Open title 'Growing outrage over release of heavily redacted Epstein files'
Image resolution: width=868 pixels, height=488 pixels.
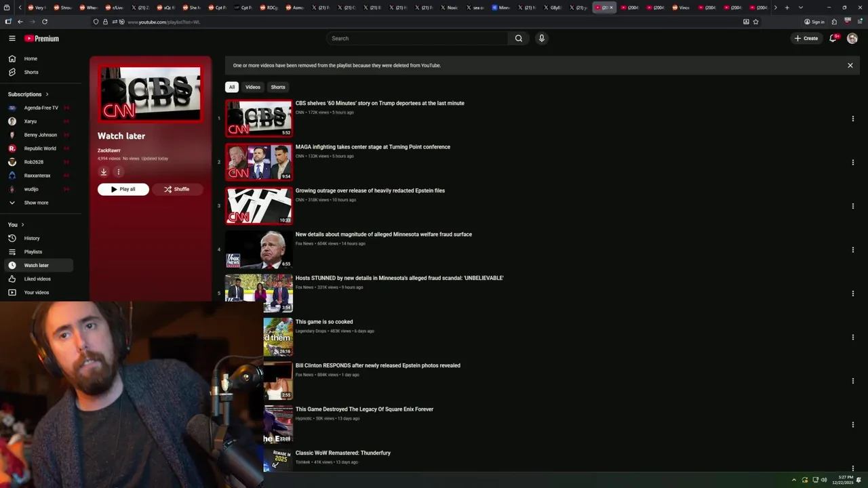click(370, 191)
